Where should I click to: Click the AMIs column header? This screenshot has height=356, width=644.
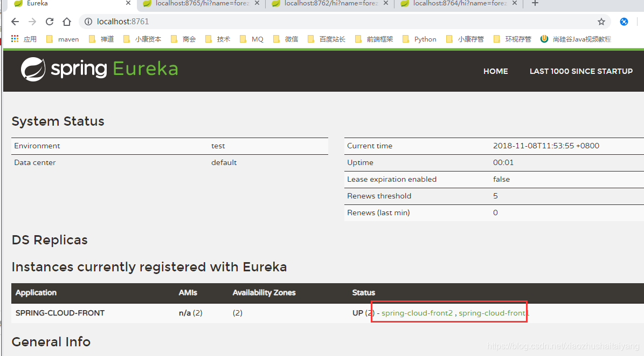[188, 293]
